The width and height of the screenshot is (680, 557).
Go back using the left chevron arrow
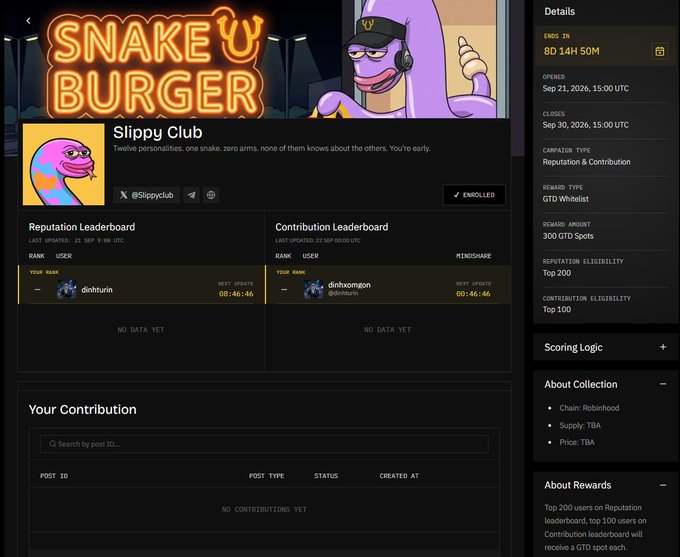[28, 20]
